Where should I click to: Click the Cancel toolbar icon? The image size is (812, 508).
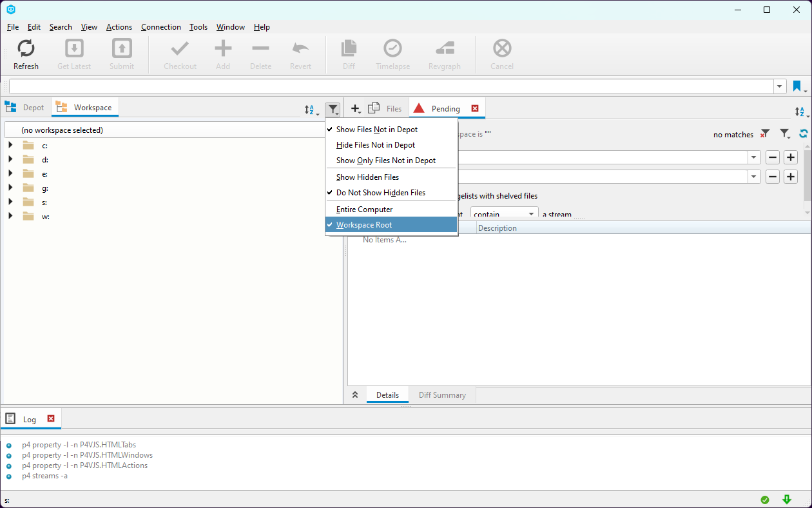[x=502, y=48]
